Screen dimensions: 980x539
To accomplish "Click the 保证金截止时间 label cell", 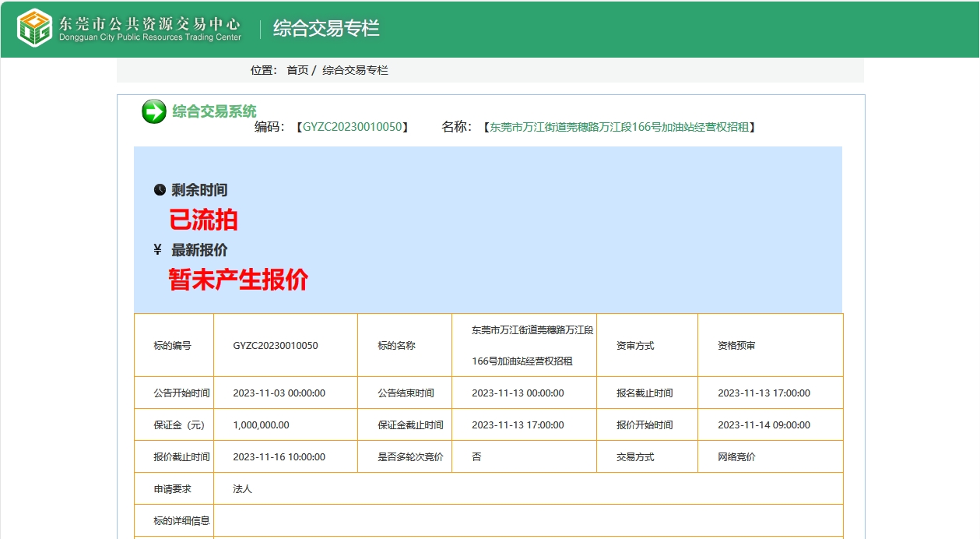I will point(405,425).
